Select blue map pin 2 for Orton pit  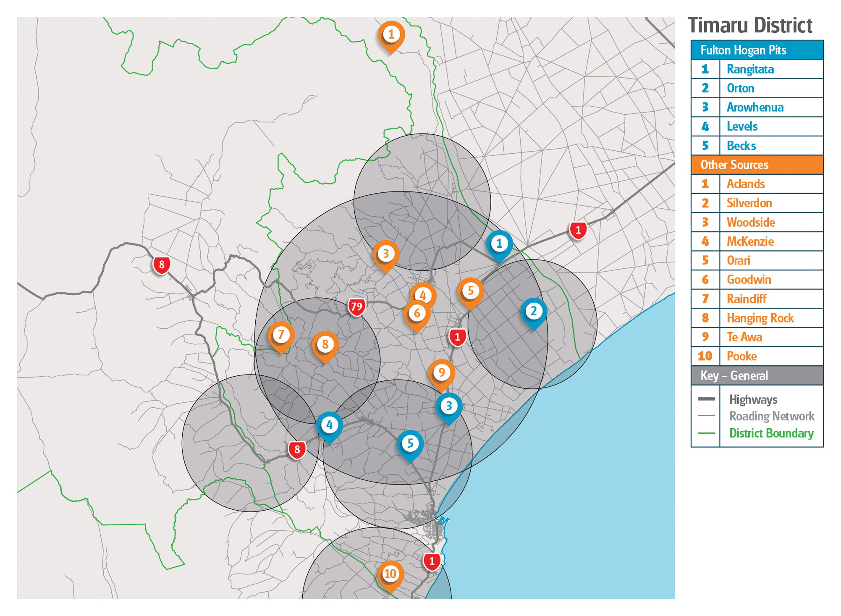tap(533, 314)
